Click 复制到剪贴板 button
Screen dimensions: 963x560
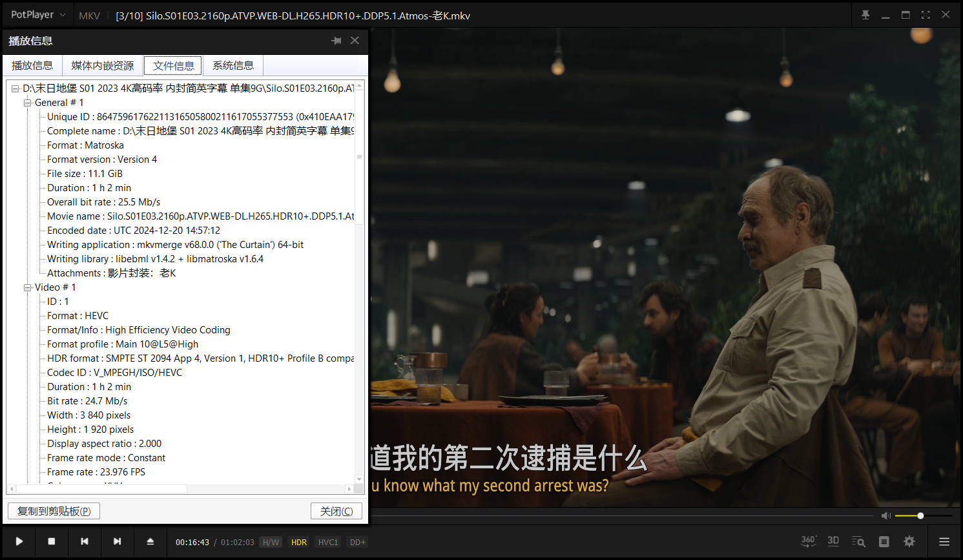tap(54, 511)
